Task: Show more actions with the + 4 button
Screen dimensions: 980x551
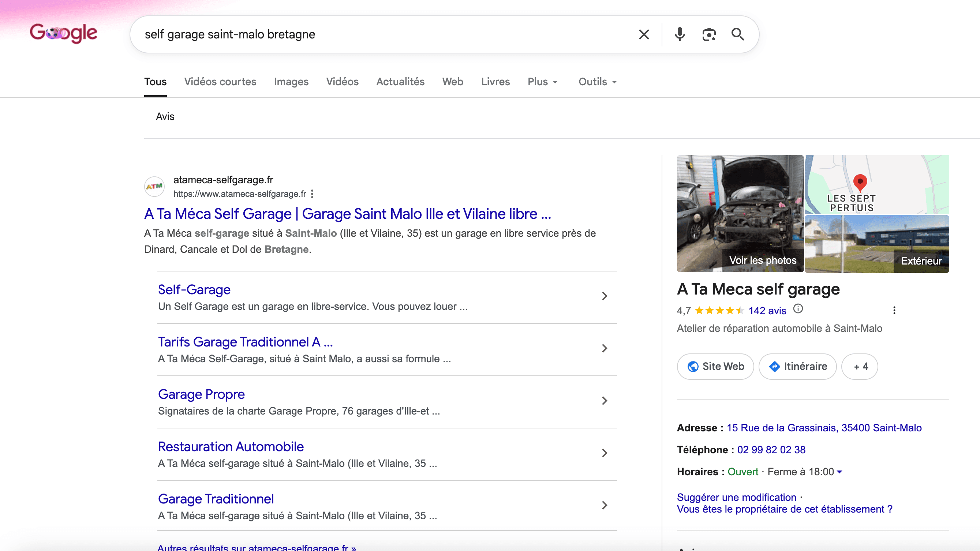Action: [x=860, y=367]
